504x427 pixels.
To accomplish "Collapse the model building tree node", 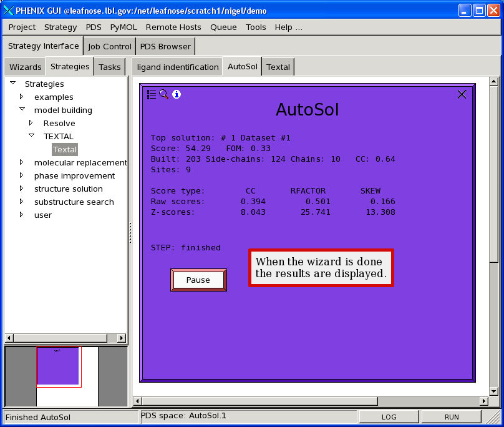I will [21, 110].
